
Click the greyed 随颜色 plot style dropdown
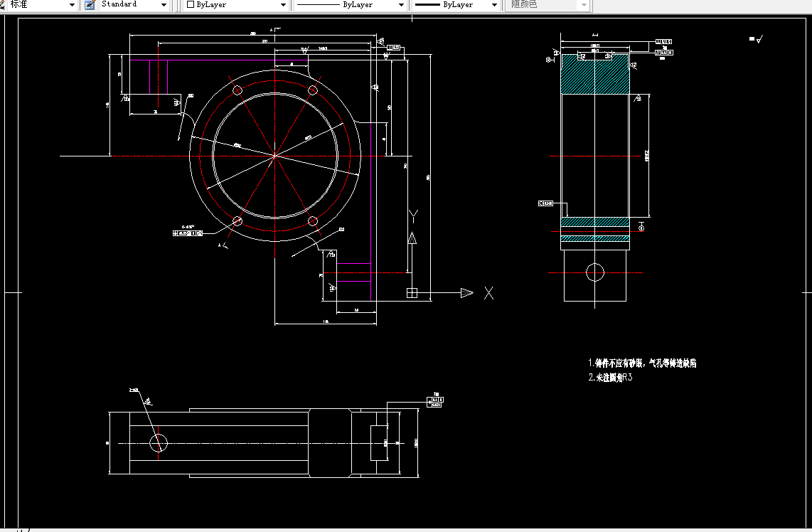tap(548, 5)
